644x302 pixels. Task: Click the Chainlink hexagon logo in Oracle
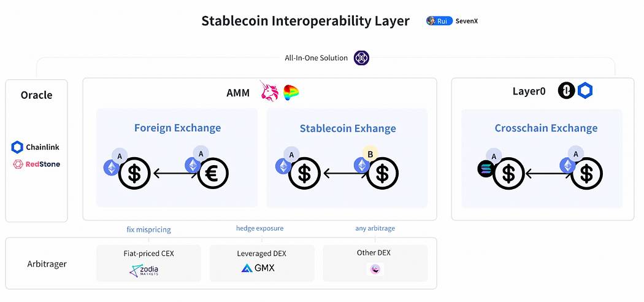(x=17, y=147)
